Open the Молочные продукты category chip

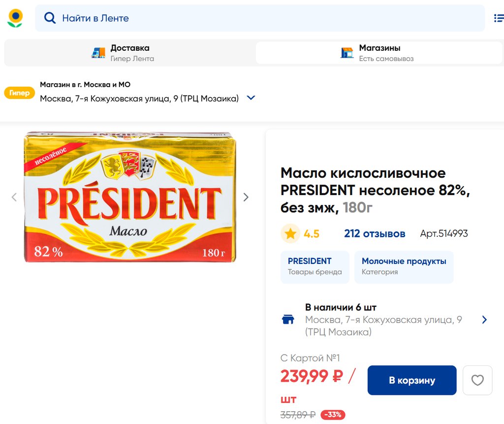404,266
